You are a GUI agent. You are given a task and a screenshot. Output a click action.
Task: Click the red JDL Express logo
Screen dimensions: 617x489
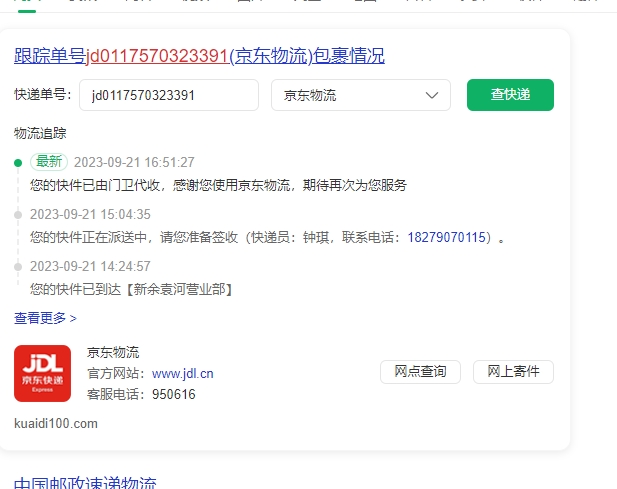pos(42,373)
